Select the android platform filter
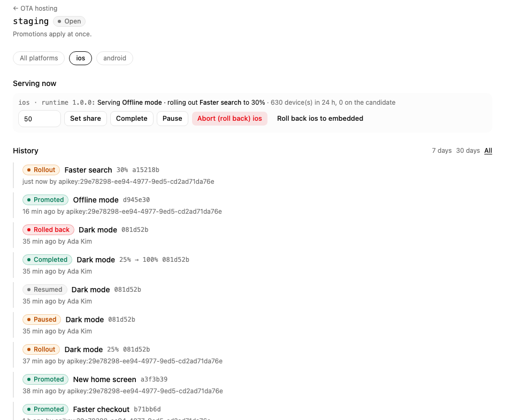 pos(114,58)
